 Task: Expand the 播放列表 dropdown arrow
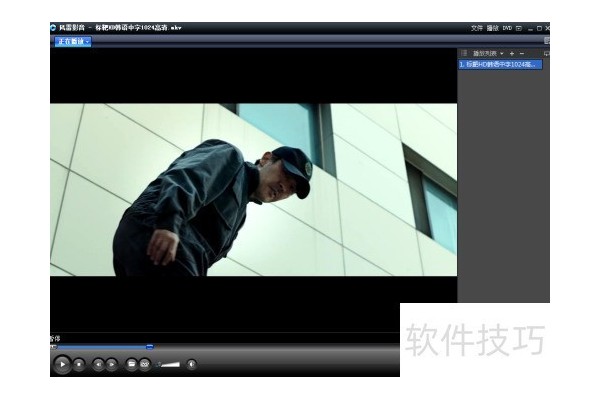pyautogui.click(x=502, y=54)
